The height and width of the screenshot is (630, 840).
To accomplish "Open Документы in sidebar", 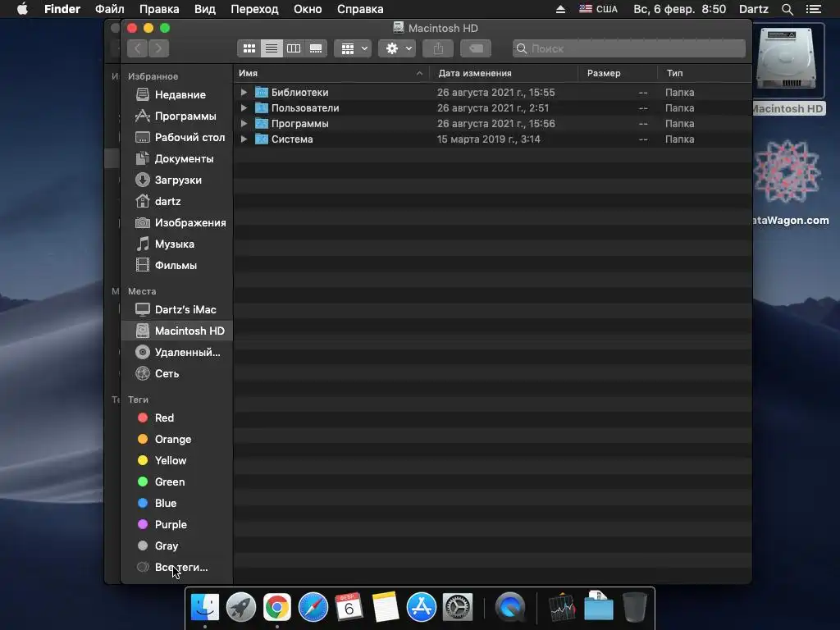I will click(x=177, y=159).
